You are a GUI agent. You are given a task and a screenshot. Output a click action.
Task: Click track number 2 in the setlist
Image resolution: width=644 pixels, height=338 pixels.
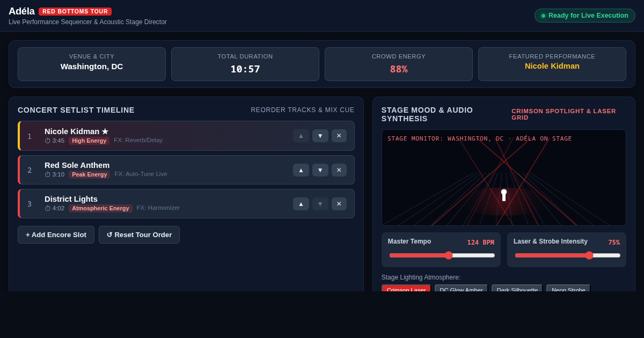[30, 170]
